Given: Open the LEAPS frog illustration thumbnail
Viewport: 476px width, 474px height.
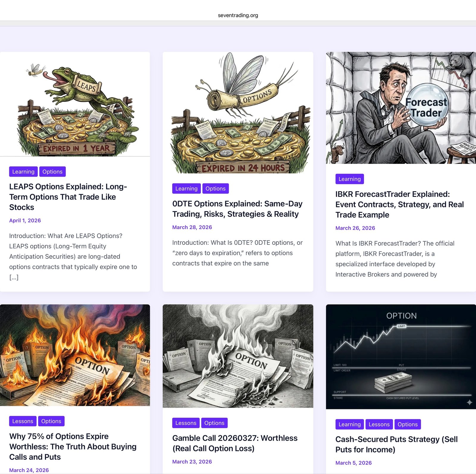Looking at the screenshot, I should coord(75,104).
